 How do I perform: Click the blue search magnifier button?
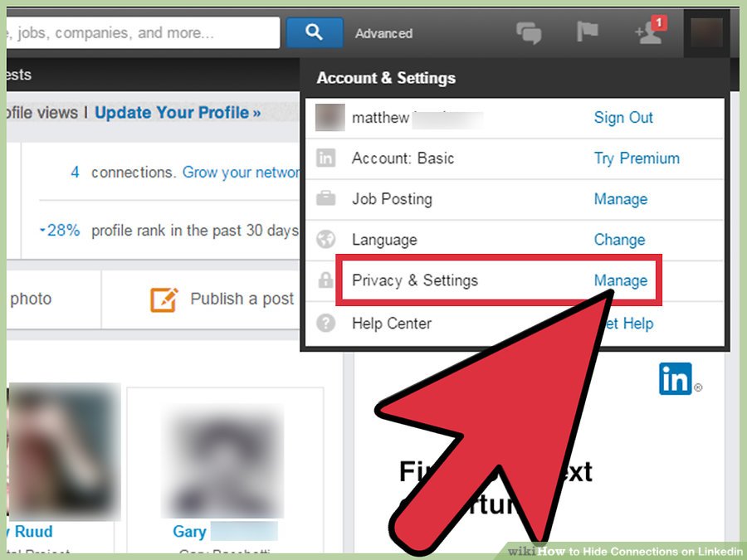click(315, 32)
